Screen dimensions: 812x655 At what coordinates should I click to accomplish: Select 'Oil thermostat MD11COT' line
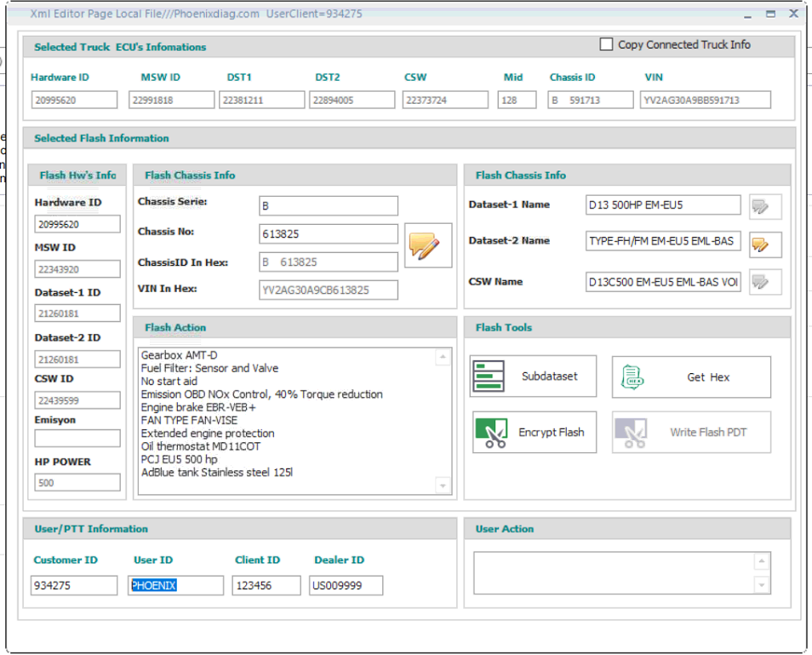[200, 446]
